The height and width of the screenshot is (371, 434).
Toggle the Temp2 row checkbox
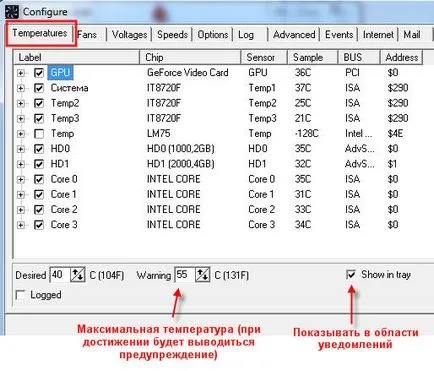coord(39,103)
